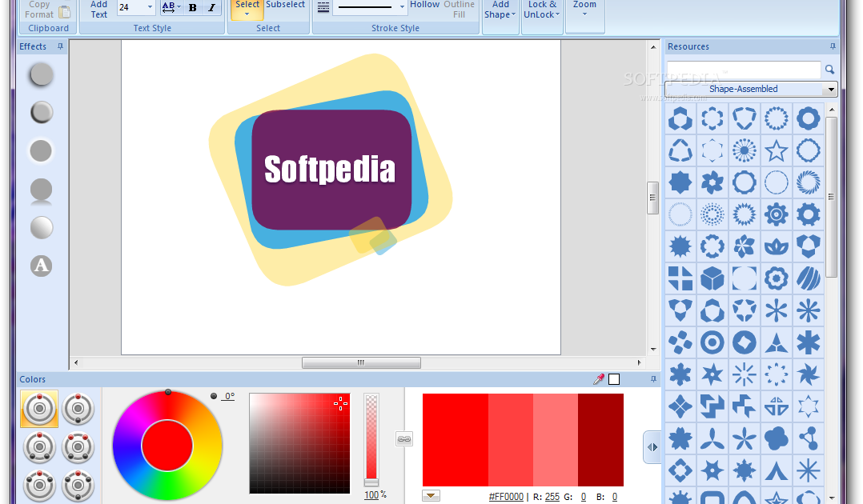The image size is (863, 504).
Task: Open the Zoom dropdown
Action: (x=584, y=8)
